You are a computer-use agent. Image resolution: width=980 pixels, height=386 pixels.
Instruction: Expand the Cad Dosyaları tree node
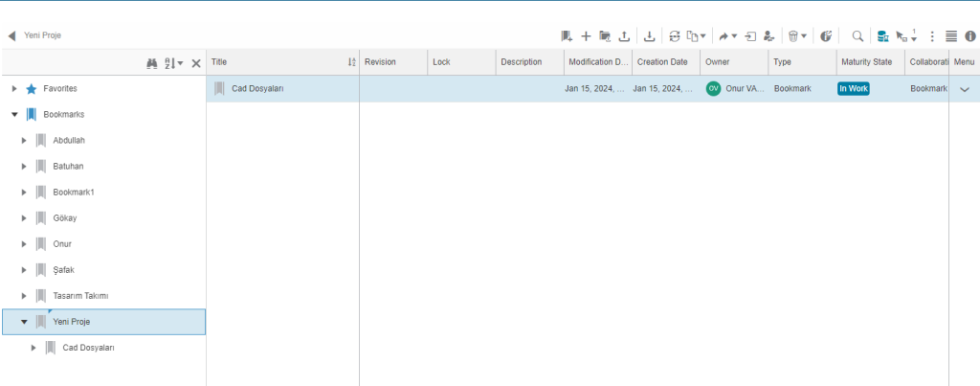pyautogui.click(x=33, y=348)
